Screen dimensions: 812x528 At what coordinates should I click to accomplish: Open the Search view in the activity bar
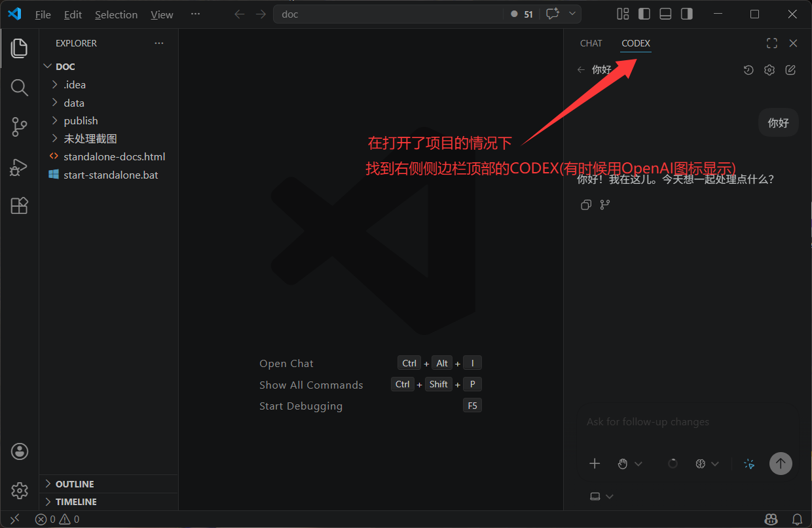19,88
